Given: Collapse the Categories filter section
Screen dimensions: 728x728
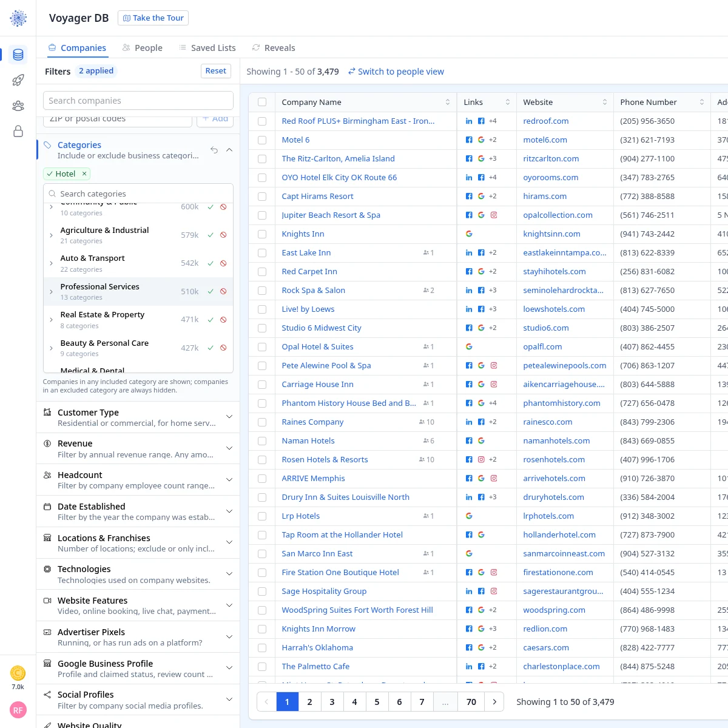Looking at the screenshot, I should coord(229,150).
